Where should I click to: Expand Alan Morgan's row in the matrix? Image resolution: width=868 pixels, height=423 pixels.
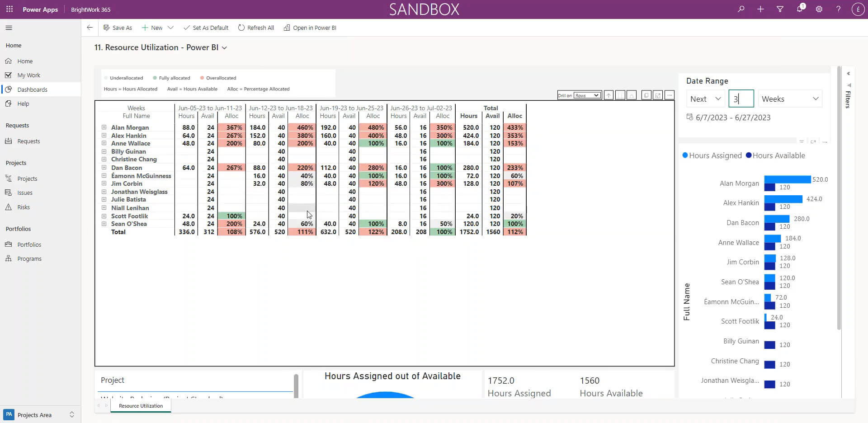(x=104, y=127)
